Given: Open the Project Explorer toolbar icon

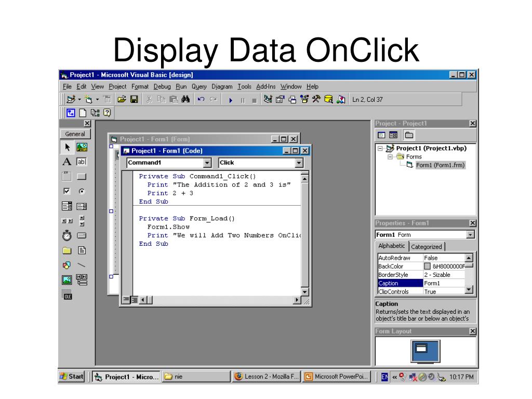Looking at the screenshot, I should (268, 99).
